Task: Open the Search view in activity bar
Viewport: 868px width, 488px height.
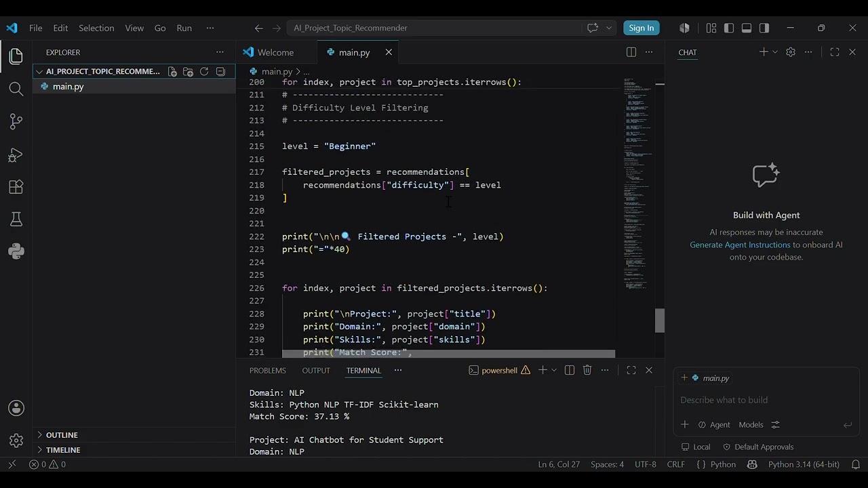Action: 16,89
